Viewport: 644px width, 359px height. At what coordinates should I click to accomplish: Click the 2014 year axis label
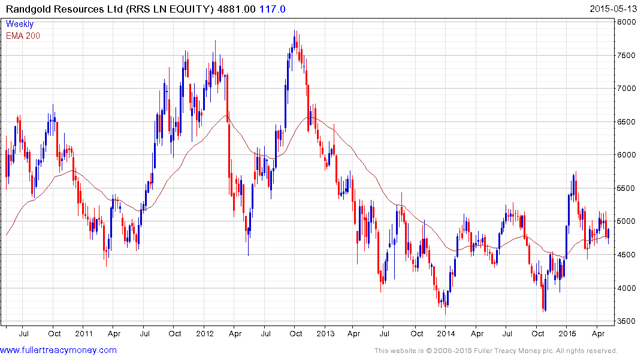coord(446,333)
